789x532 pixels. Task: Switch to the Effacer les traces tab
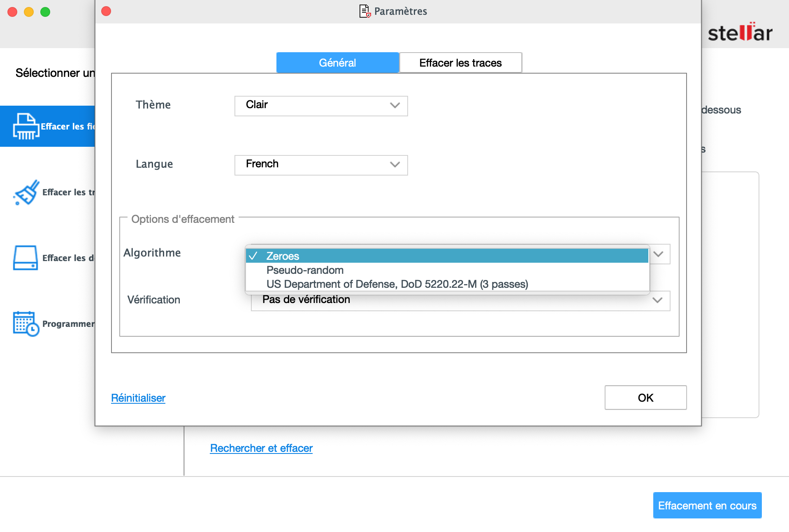point(460,62)
